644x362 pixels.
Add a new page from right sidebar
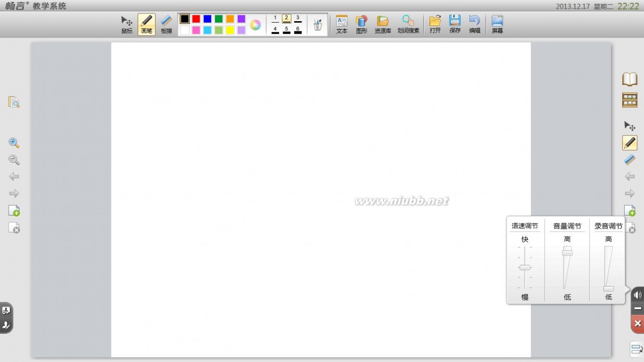pos(630,211)
